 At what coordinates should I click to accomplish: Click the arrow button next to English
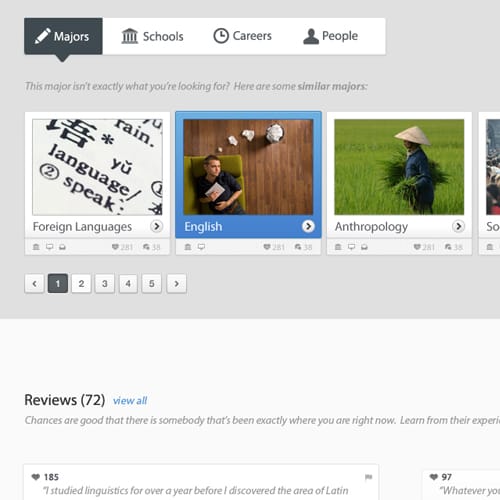pos(308,226)
